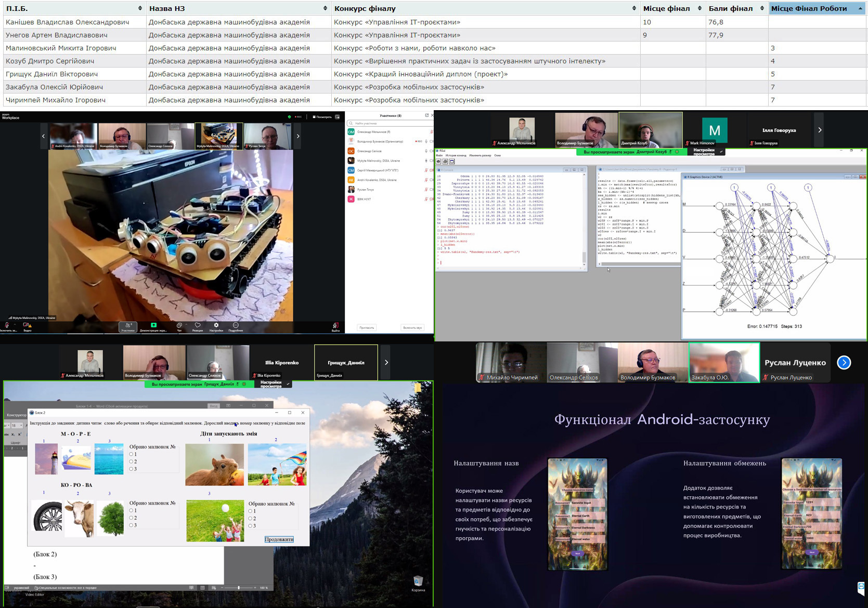Sort table by Бали фінал column
This screenshot has height=608, width=868.
coord(736,8)
